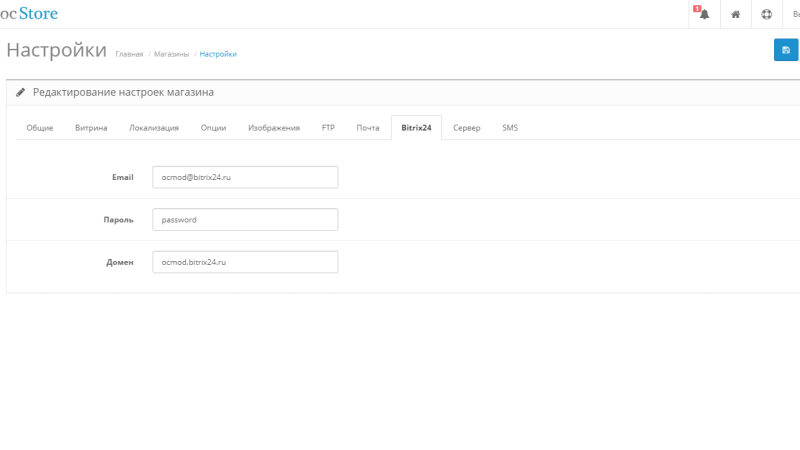Focus the Пароль input field
The image size is (800, 450).
245,219
